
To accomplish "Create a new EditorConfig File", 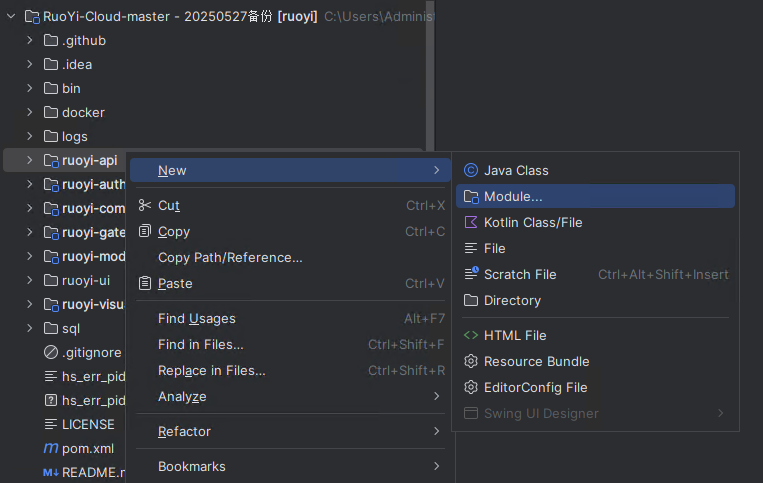I will 595,387.
